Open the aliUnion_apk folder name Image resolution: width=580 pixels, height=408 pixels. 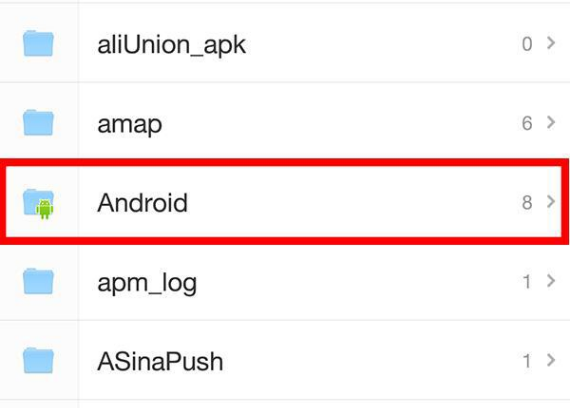click(172, 46)
